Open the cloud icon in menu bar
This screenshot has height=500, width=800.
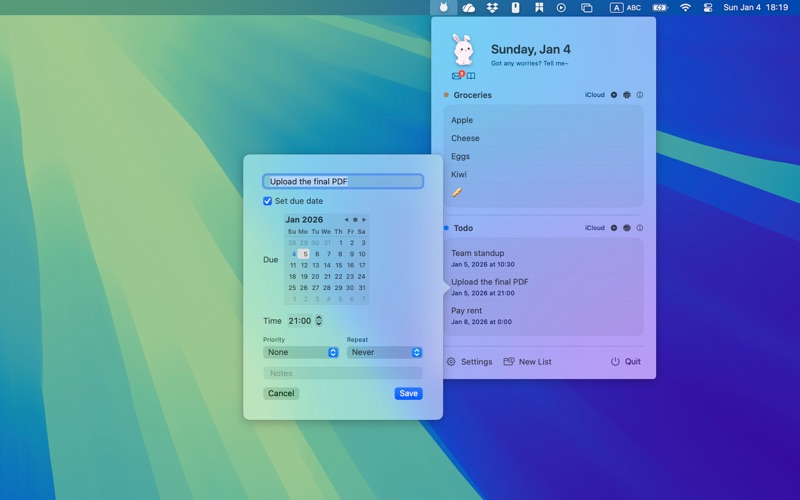[x=468, y=8]
